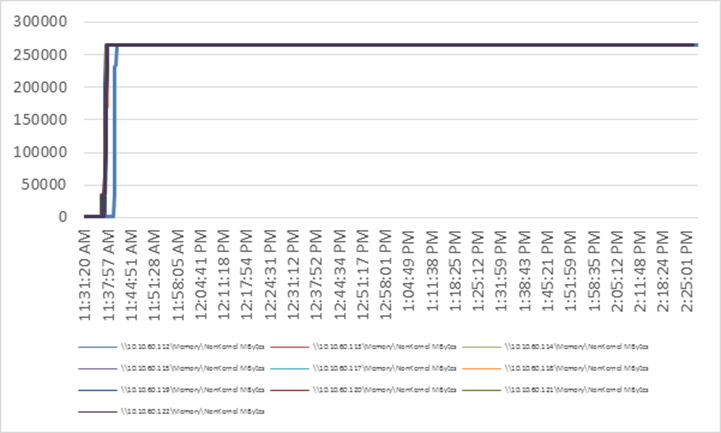Select the 11:44:51 AM axis label
Screen dimensions: 721x433
pos(132,275)
